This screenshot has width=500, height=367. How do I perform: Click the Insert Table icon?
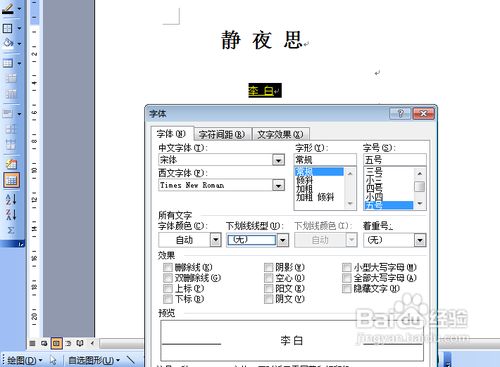pos(8,63)
